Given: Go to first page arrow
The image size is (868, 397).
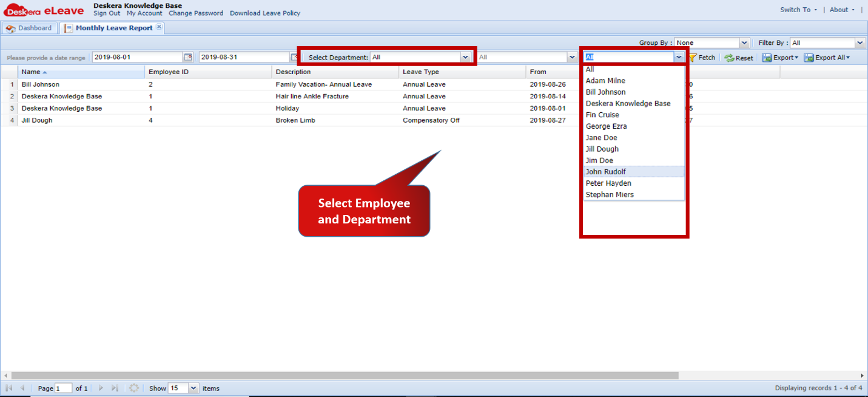Looking at the screenshot, I should pos(9,388).
